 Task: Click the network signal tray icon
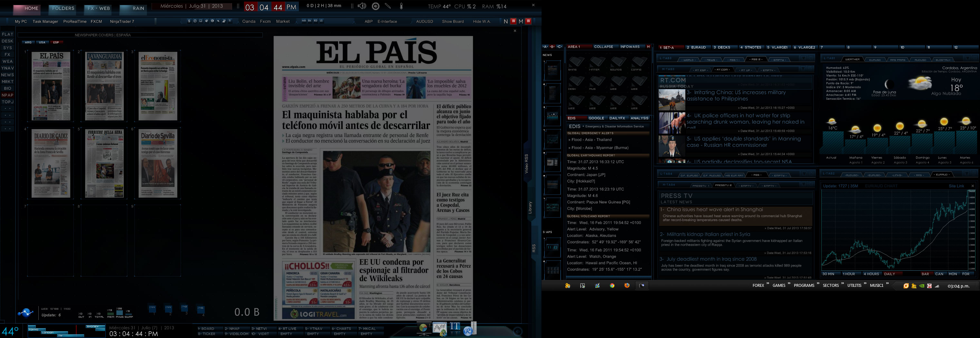(936, 286)
